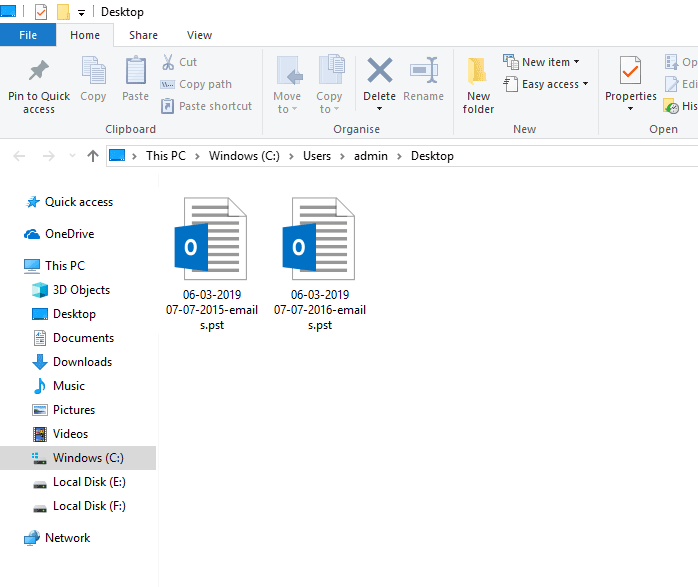Click the Delete X icon
Image resolution: width=698 pixels, height=587 pixels.
pos(380,70)
